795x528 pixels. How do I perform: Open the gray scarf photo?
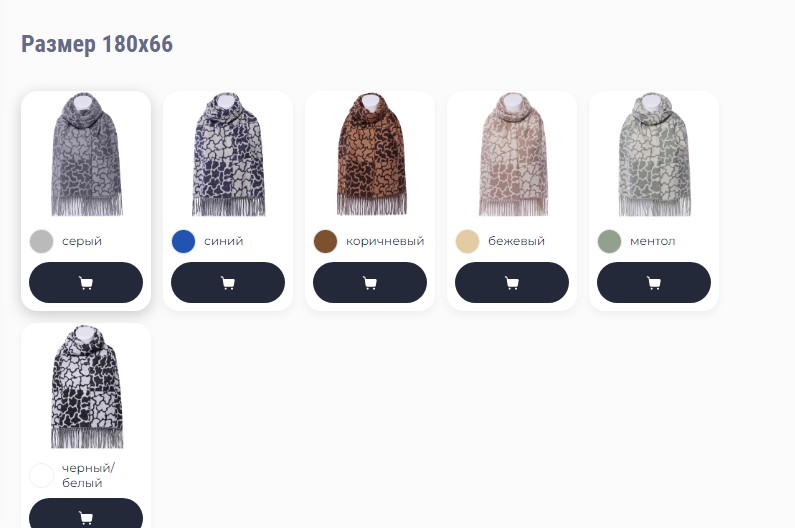(86, 154)
